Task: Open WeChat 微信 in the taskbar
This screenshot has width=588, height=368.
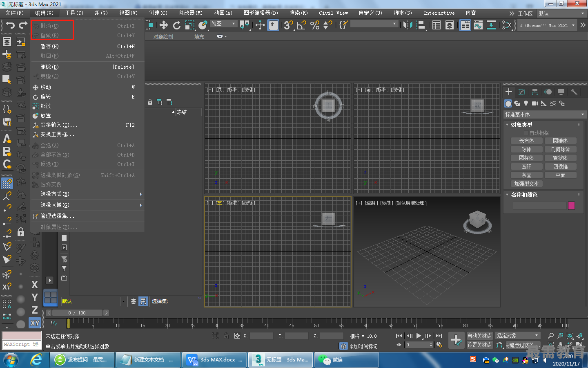Action: [x=347, y=360]
